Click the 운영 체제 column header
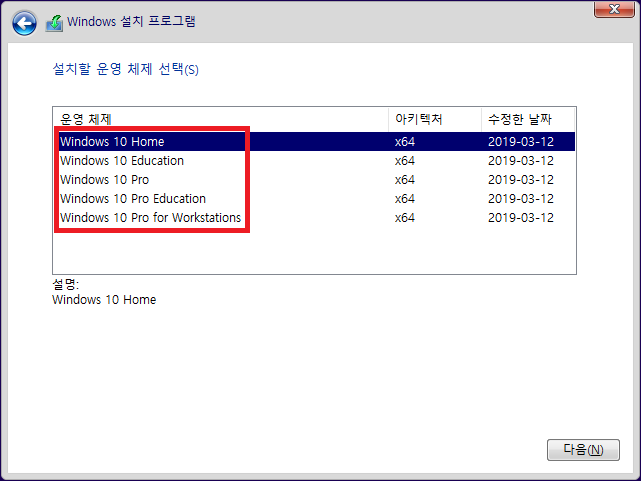641x481 pixels. (221, 119)
